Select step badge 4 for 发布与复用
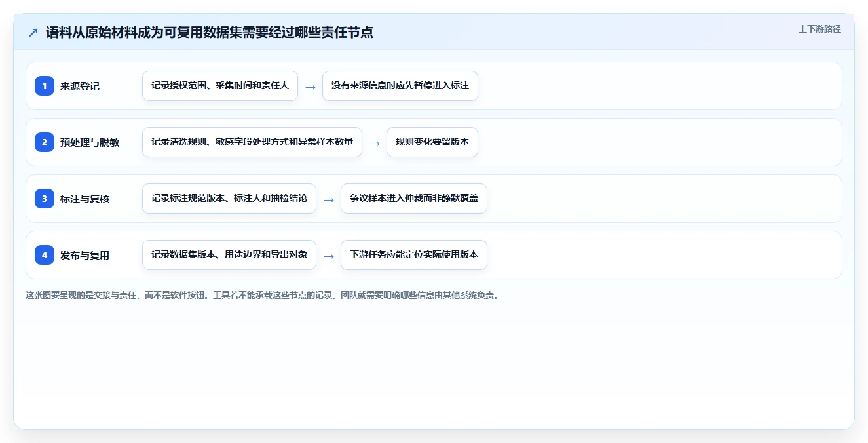 click(x=45, y=255)
